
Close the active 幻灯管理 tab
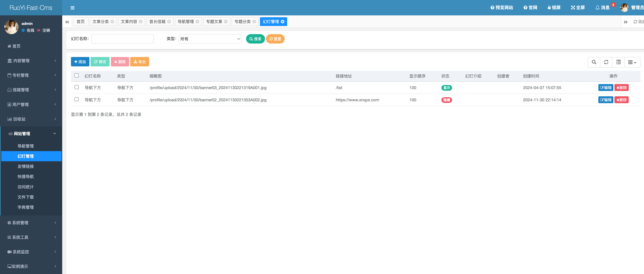(x=282, y=22)
